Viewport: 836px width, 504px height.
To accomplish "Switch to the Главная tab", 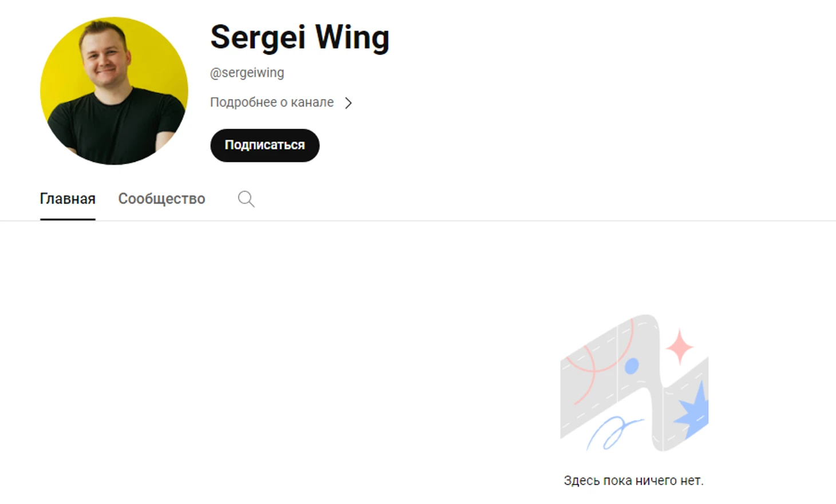I will tap(68, 199).
